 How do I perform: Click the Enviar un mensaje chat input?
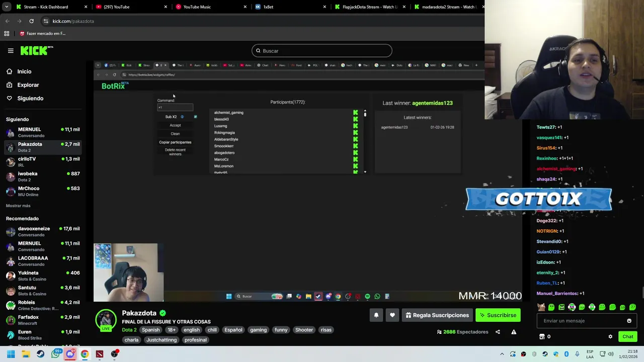(x=580, y=321)
